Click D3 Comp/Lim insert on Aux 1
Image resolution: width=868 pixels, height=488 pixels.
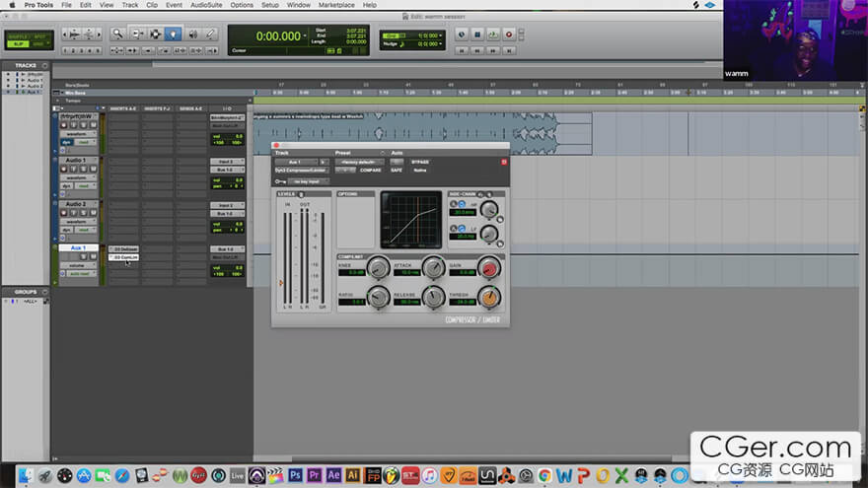pos(124,258)
